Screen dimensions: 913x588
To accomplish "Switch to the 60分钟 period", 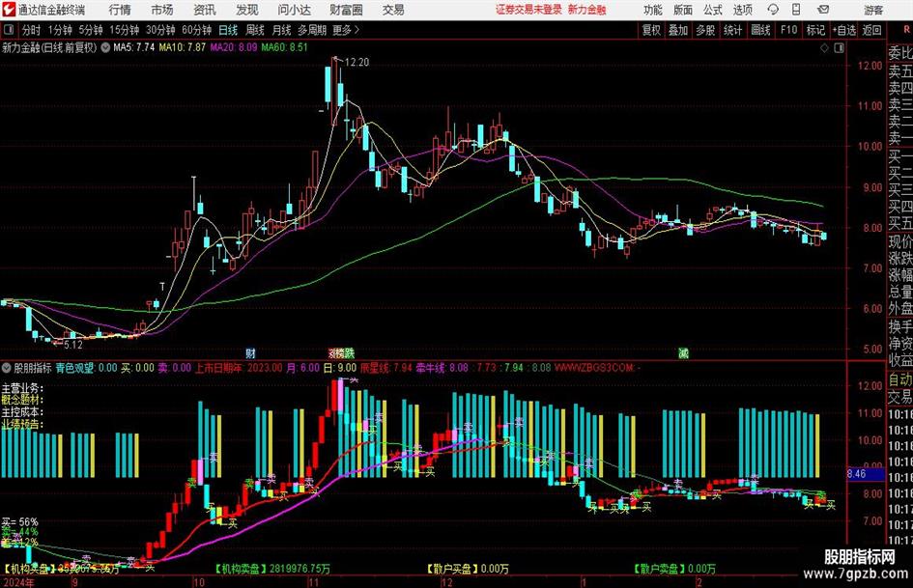I will click(196, 30).
